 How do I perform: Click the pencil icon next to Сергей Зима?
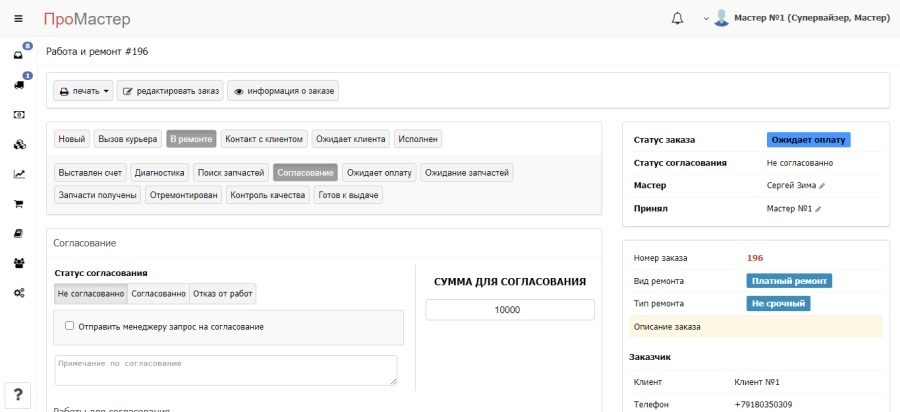822,186
